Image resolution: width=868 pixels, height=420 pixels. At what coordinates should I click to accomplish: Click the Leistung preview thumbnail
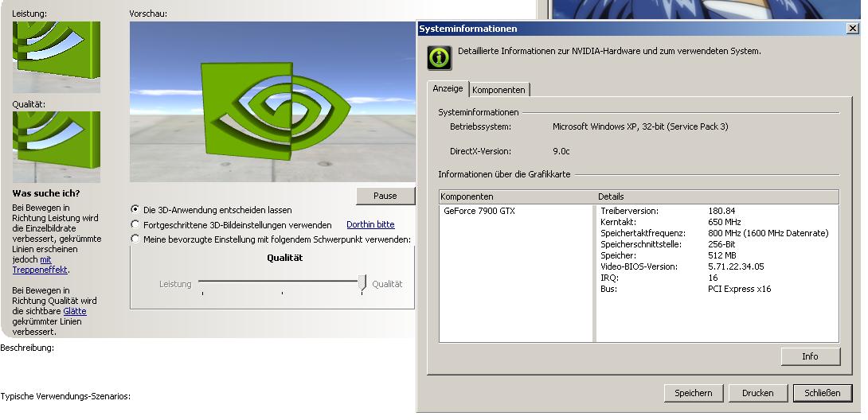(x=57, y=57)
